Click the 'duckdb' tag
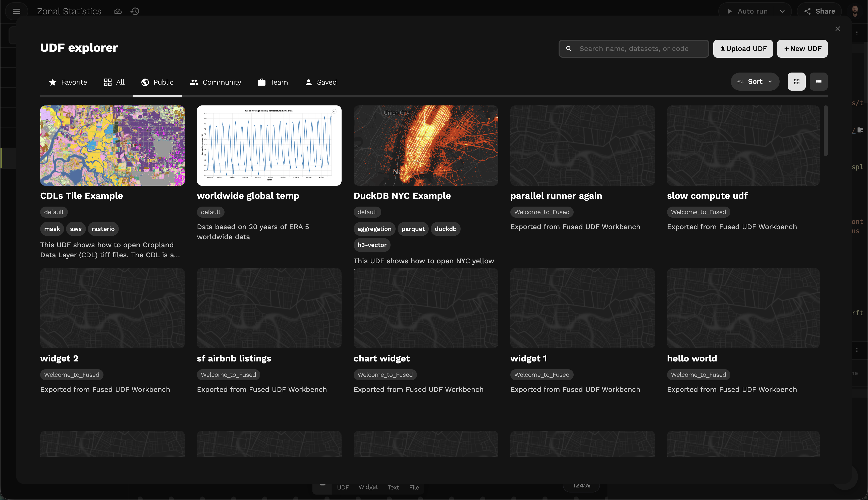The width and height of the screenshot is (868, 500). click(445, 229)
